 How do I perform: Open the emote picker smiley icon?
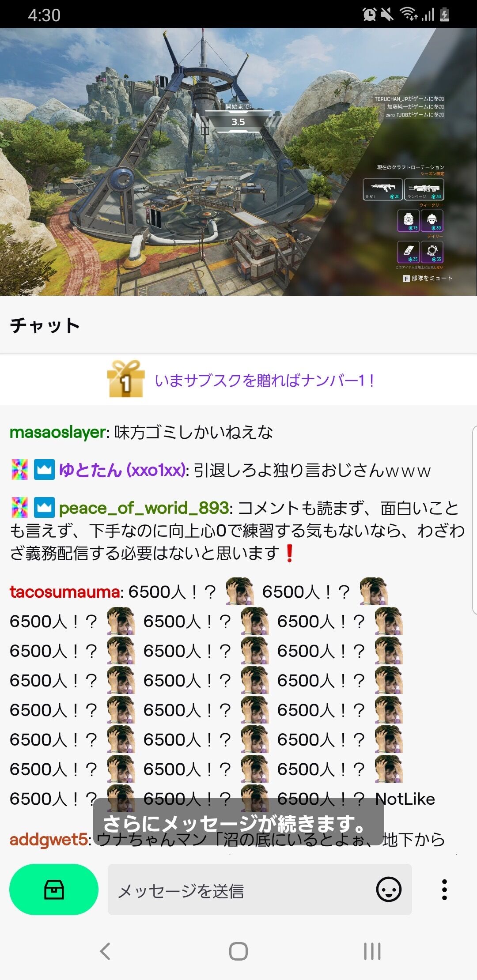[389, 889]
